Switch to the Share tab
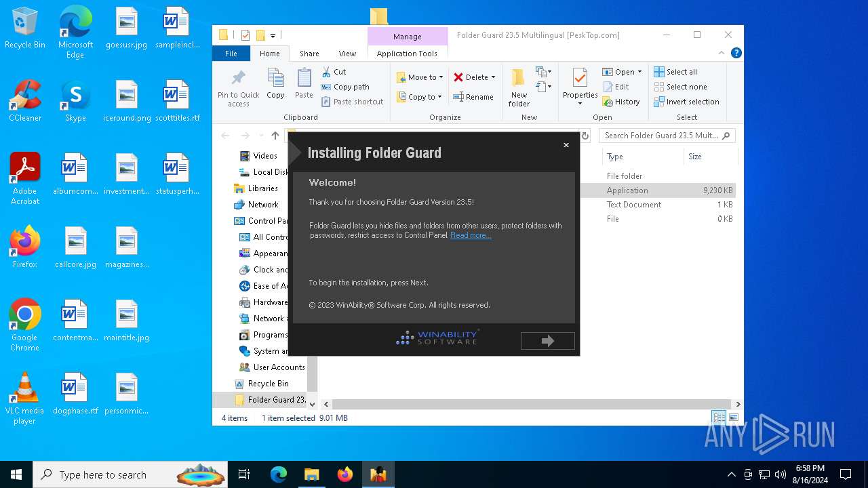Screen dimensions: 868x488 point(309,54)
